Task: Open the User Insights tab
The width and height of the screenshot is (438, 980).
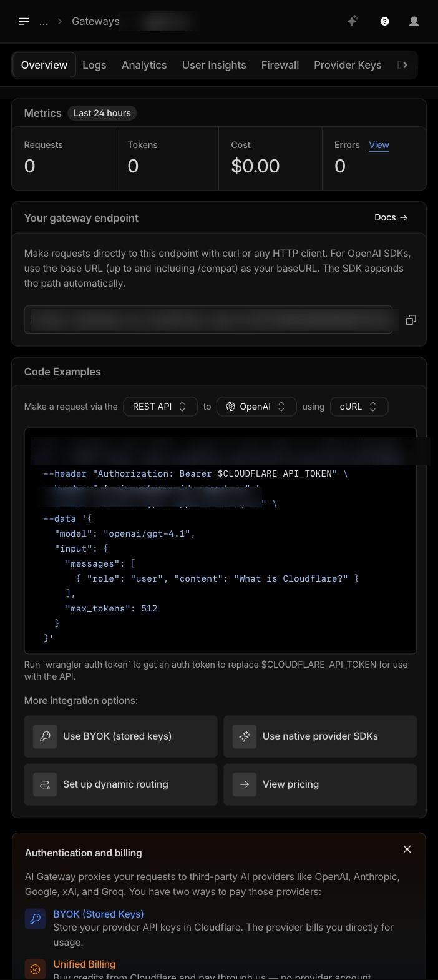Action: (214, 65)
